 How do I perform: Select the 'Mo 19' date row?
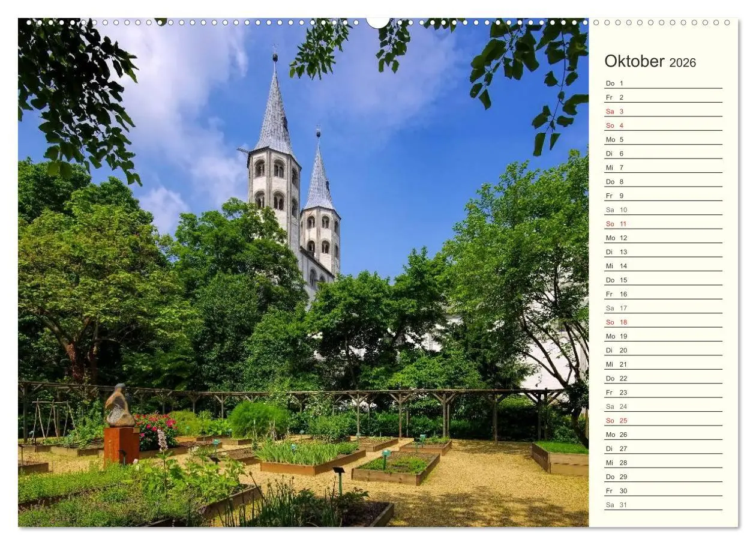663,336
